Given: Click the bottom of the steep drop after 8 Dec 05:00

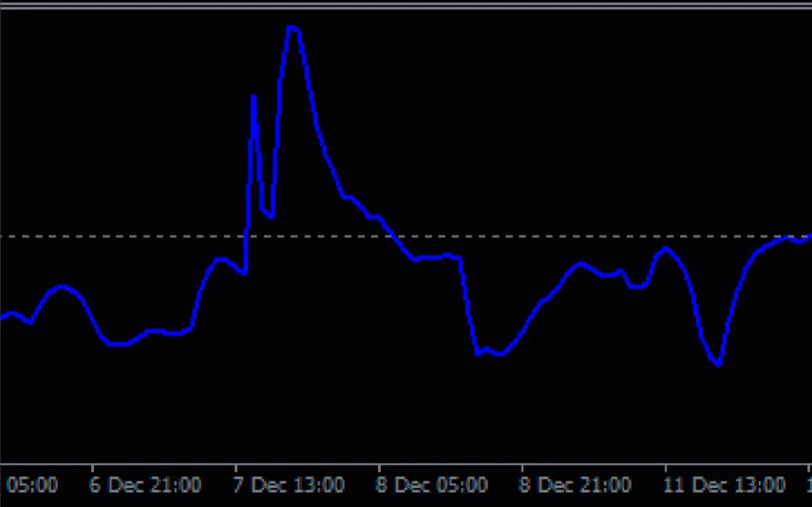Looking at the screenshot, I should 478,353.
